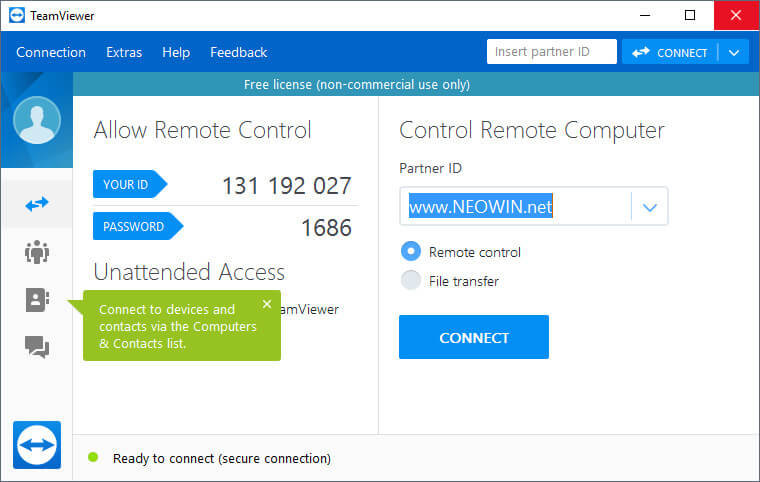Click the Unattended Access heading
Image resolution: width=760 pixels, height=482 pixels.
coord(189,272)
